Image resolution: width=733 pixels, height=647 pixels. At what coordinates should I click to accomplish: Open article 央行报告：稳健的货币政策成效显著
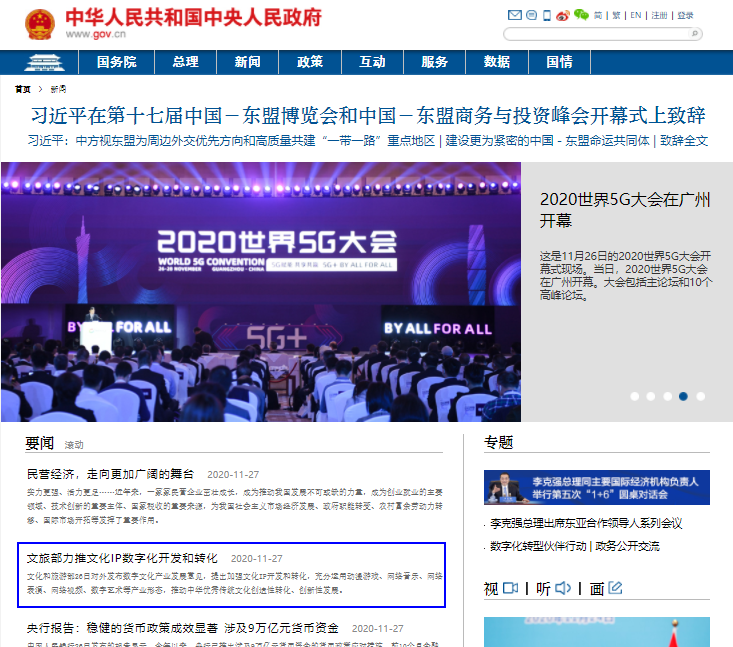[x=182, y=628]
